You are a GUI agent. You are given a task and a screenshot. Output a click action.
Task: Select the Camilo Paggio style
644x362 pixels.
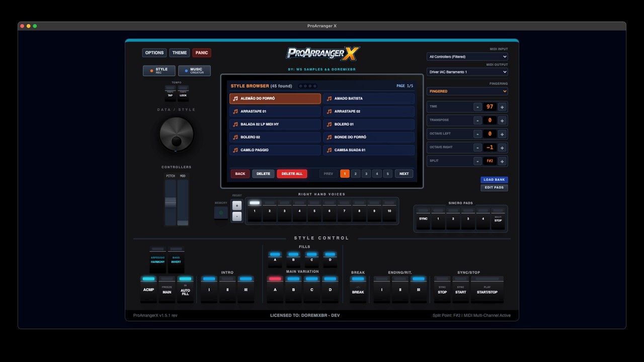(275, 150)
